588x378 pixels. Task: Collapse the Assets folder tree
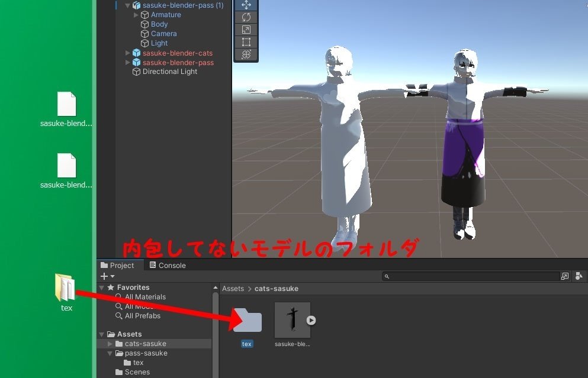[x=102, y=334]
